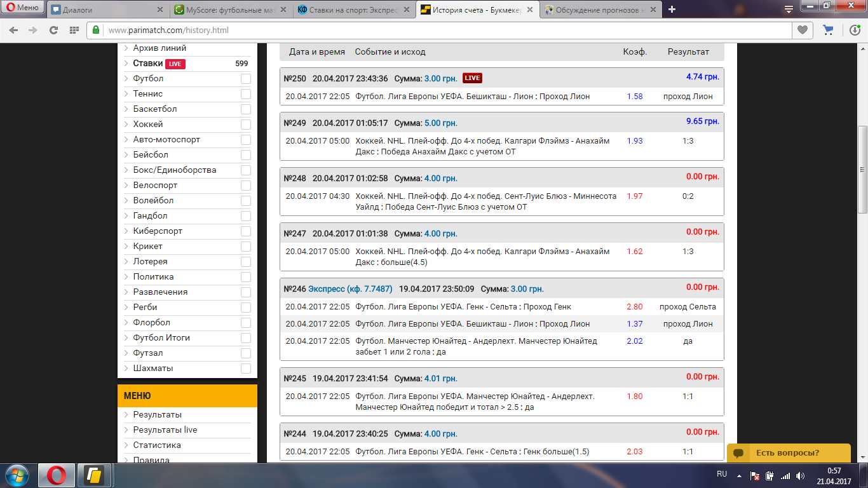
Task: Open the shopping cart toolbar icon
Action: pyautogui.click(x=828, y=30)
